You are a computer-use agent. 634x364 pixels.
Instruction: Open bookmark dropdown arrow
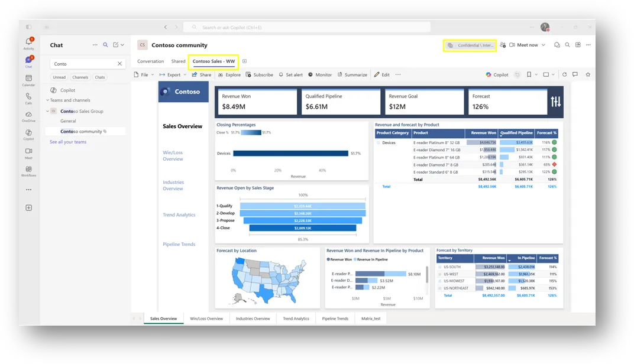click(x=536, y=74)
